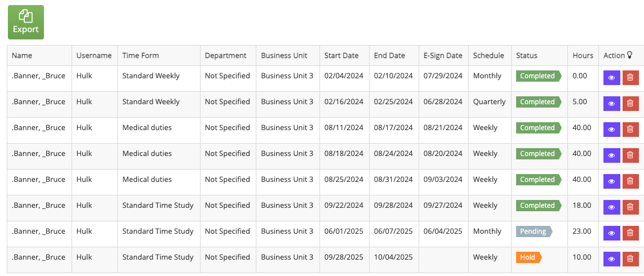View the 08/25/2024 Medical duties record
Image resolution: width=644 pixels, height=276 pixels.
coord(611,181)
